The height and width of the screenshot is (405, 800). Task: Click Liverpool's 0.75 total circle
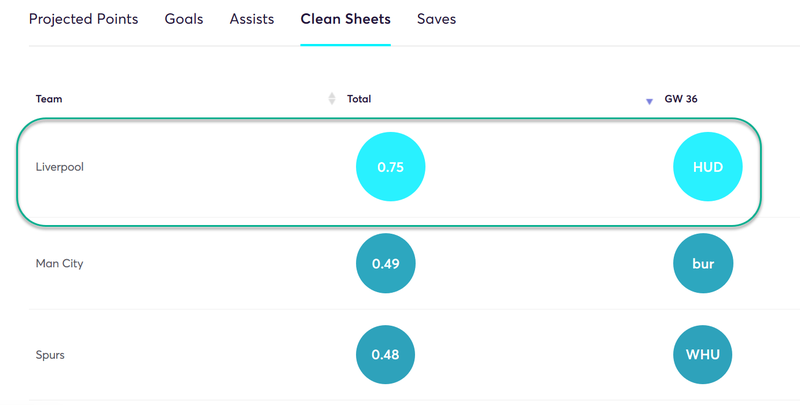coord(390,167)
